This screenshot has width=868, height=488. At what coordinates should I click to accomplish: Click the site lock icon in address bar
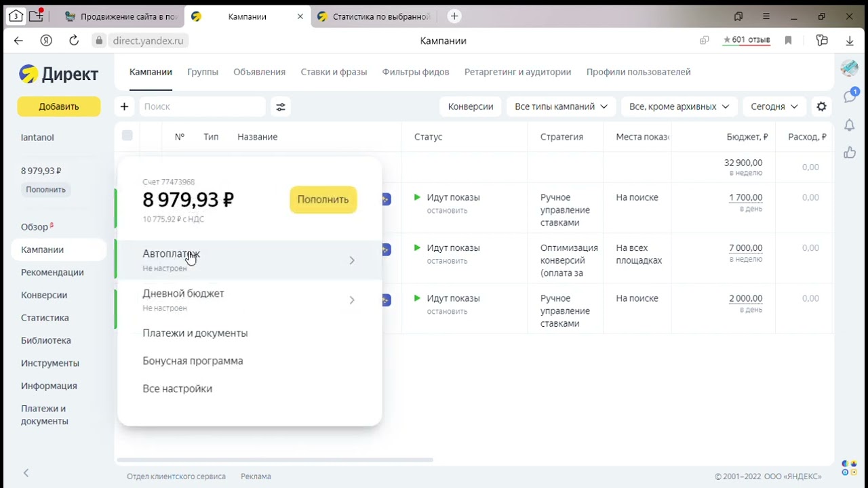[x=99, y=41]
